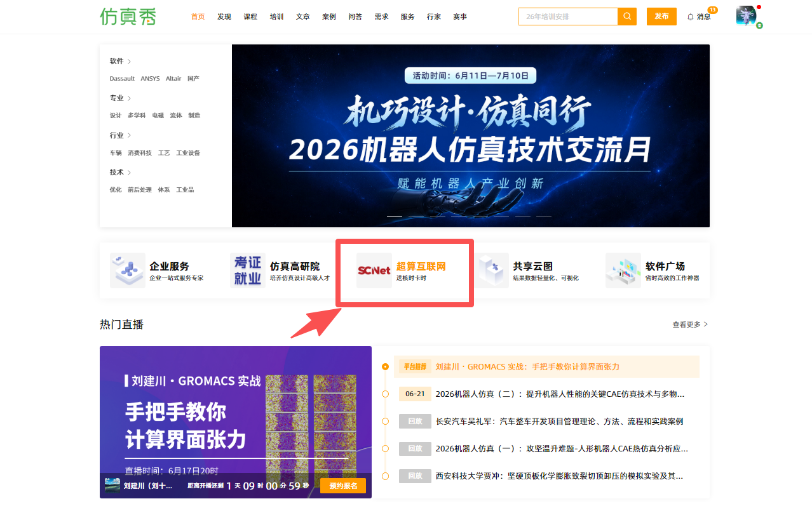Click the 预约报名 button
Viewport: 812px width, 513px height.
click(343, 486)
